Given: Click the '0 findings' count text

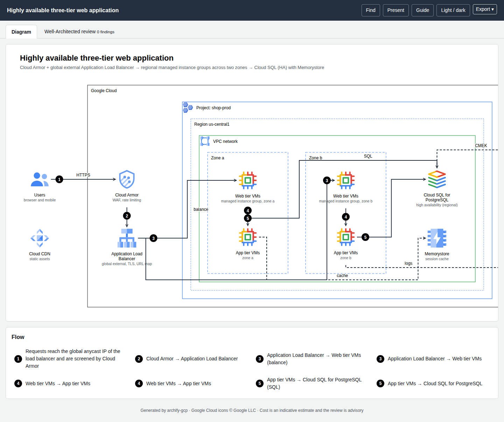Looking at the screenshot, I should tap(106, 32).
